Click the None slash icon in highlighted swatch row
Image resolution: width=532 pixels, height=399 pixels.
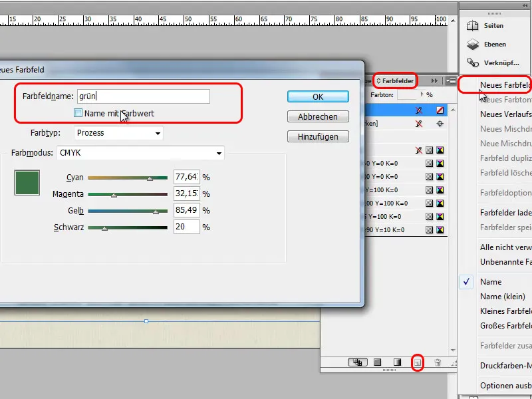tap(440, 110)
